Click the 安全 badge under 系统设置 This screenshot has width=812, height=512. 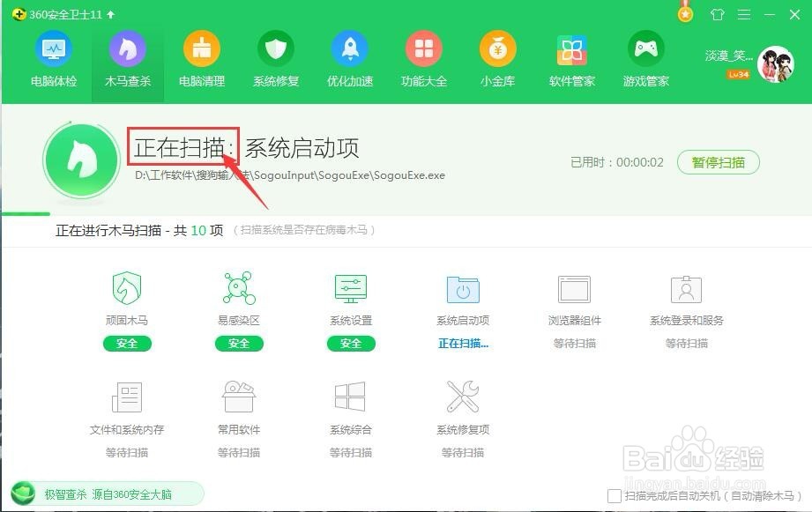click(351, 343)
